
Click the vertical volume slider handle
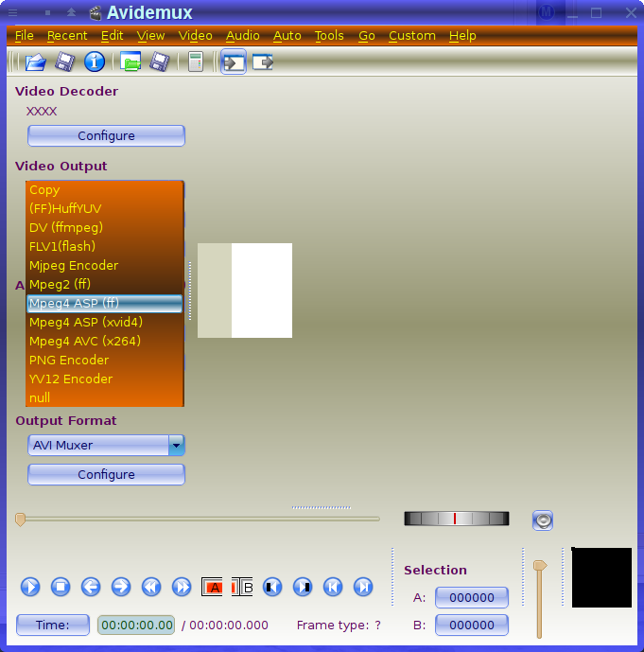click(540, 566)
